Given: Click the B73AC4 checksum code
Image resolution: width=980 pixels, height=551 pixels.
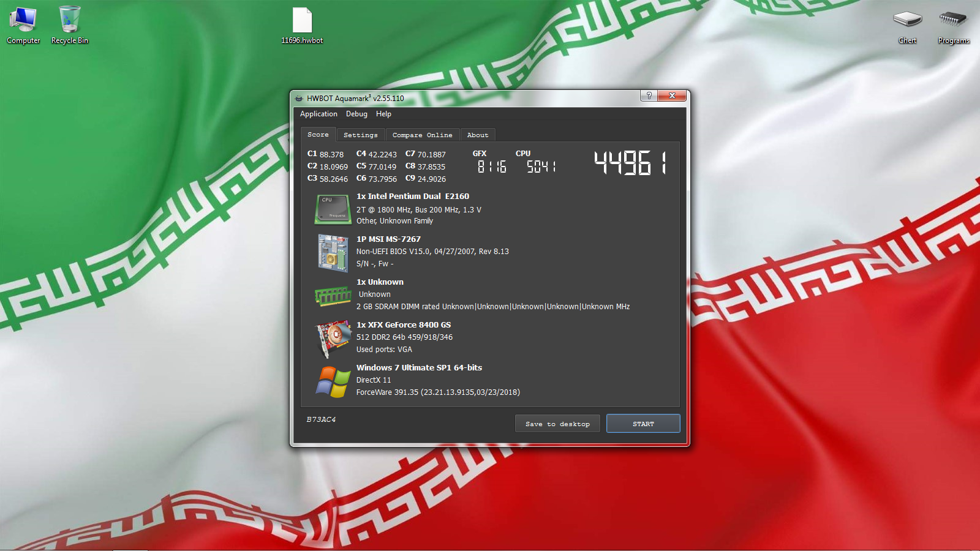Looking at the screenshot, I should pyautogui.click(x=321, y=419).
